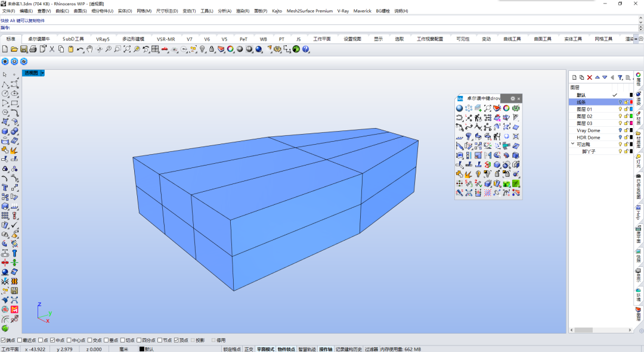Select the 脚丫子 sublayer row
644x352 pixels.
tap(601, 151)
